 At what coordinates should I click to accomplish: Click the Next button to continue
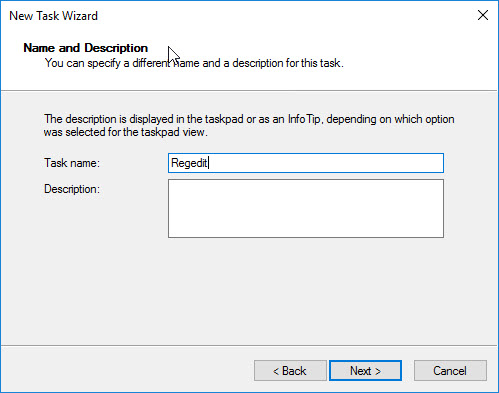[365, 370]
